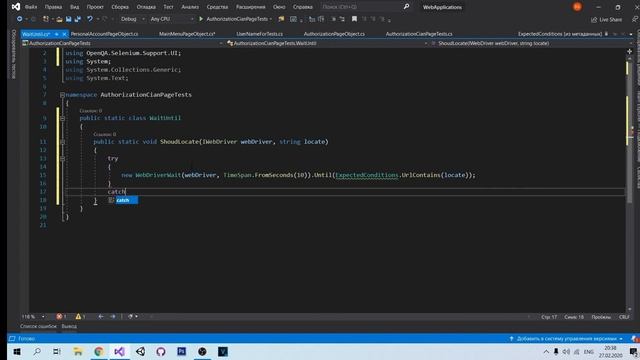Navigate to previous issue arrow
Viewport: 640px width, 360px height.
[100, 317]
